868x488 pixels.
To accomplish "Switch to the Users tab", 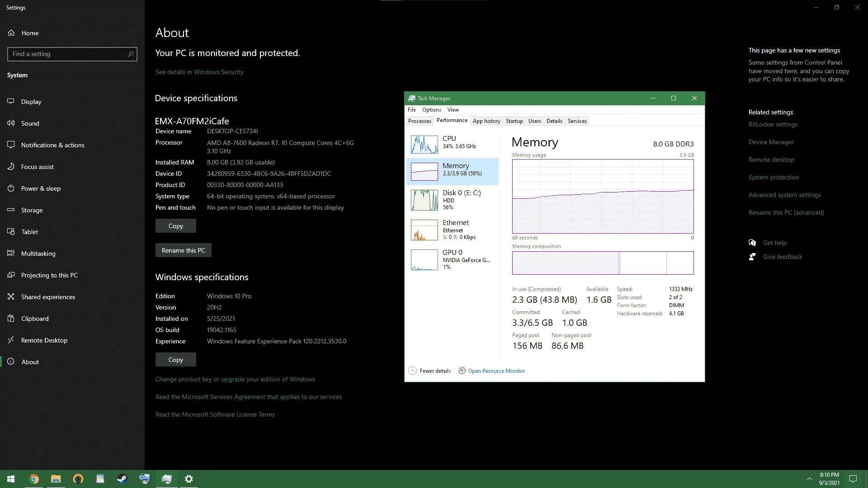I will click(535, 121).
